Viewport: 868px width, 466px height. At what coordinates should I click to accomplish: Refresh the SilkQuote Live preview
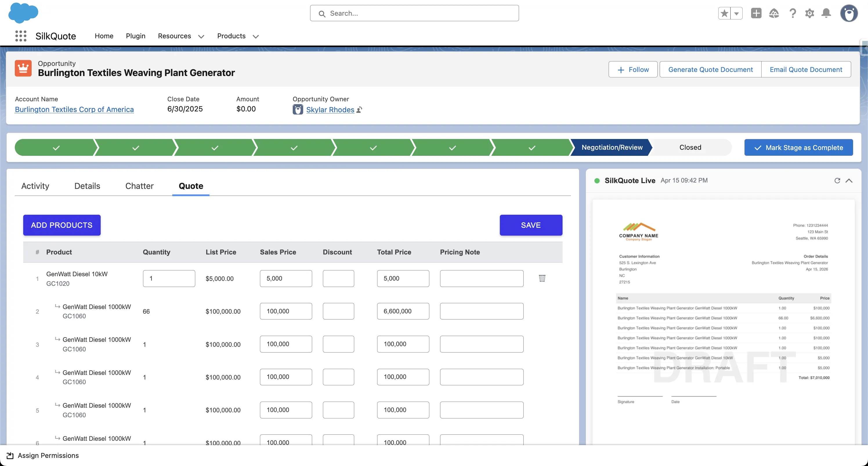coord(837,180)
